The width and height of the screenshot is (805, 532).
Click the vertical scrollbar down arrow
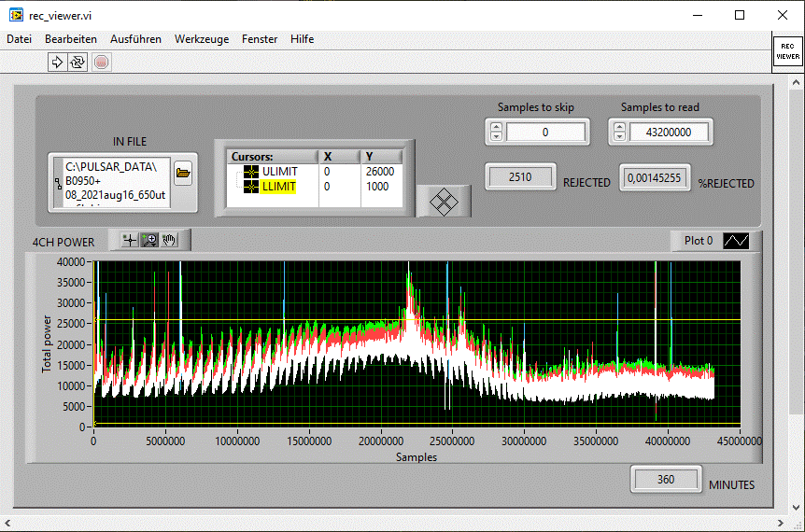pyautogui.click(x=796, y=508)
